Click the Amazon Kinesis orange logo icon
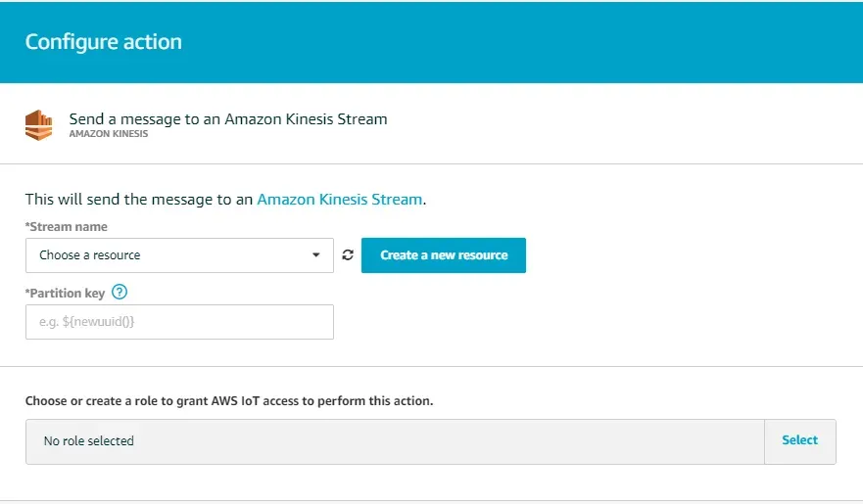The width and height of the screenshot is (863, 504). tap(38, 125)
